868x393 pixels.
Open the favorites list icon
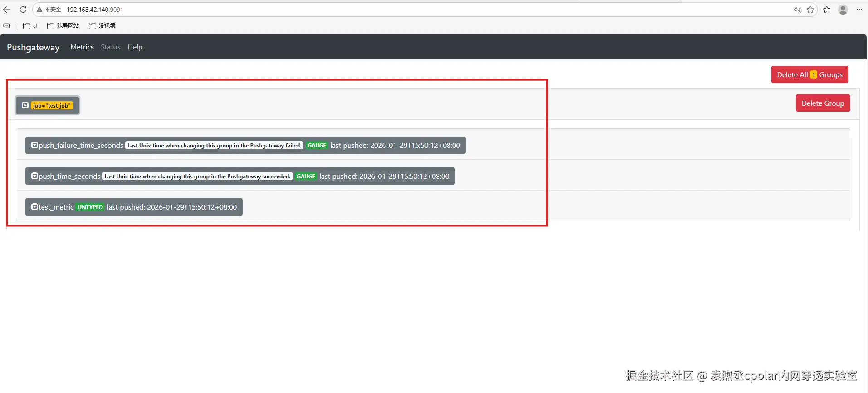(827, 10)
